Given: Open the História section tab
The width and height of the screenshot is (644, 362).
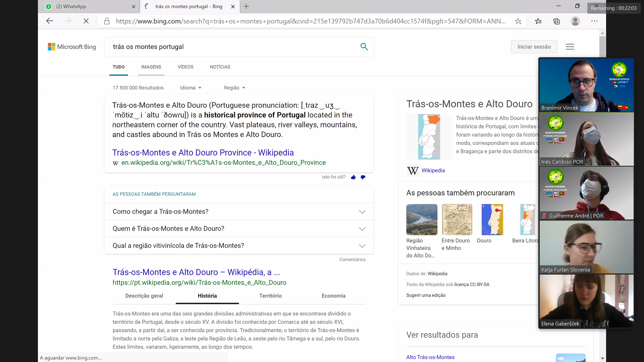Looking at the screenshot, I should point(207,296).
